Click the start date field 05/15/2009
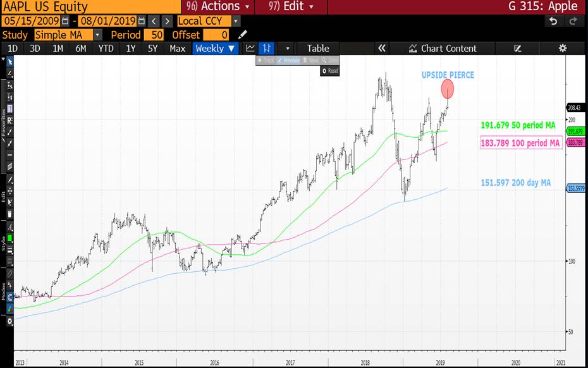The image size is (588, 368). click(32, 21)
